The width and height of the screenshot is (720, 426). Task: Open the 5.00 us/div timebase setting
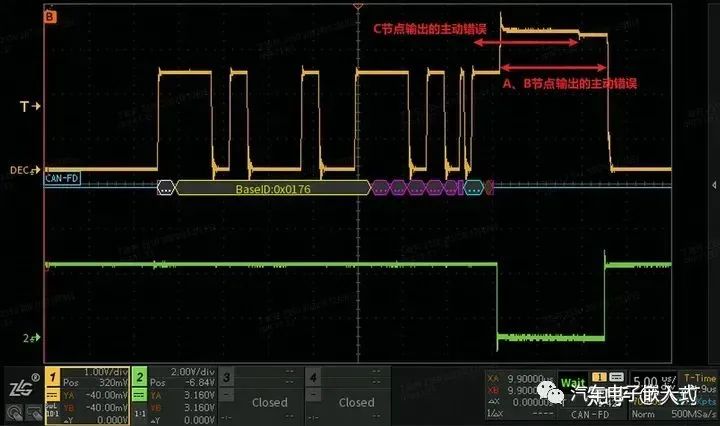pyautogui.click(x=653, y=381)
